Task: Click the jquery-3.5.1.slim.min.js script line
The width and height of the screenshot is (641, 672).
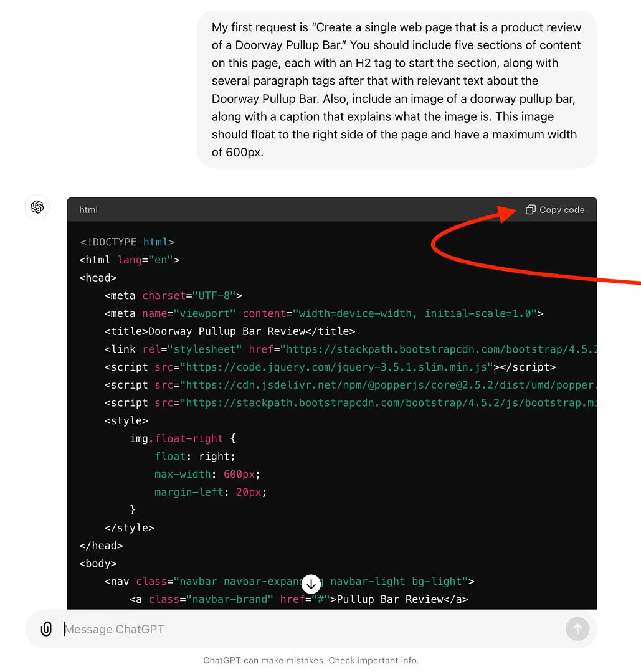Action: (330, 367)
